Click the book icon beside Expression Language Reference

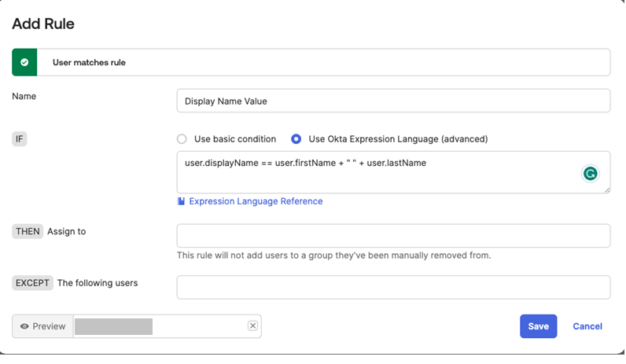pyautogui.click(x=182, y=201)
